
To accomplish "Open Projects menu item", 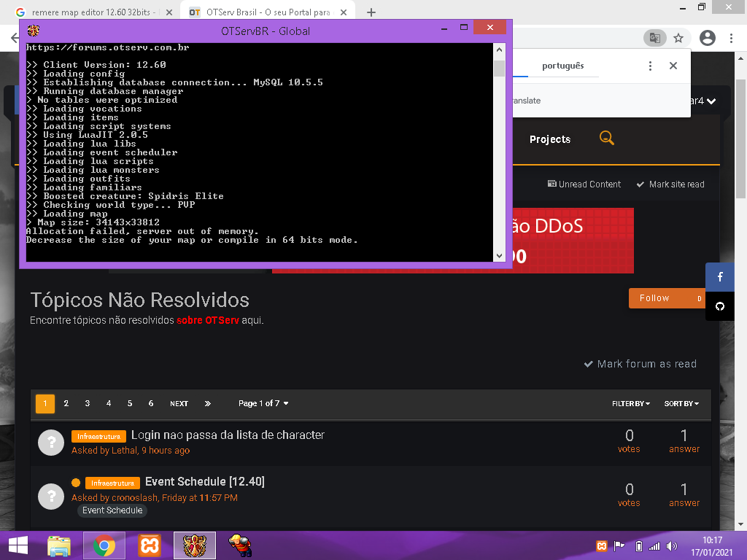I will (x=550, y=139).
